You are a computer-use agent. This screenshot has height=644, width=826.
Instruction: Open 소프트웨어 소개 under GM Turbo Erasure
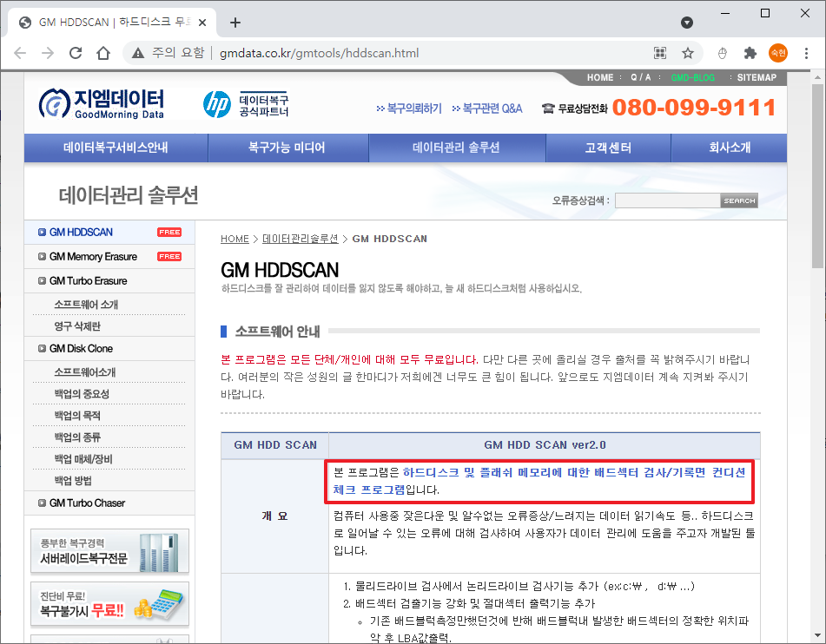tap(86, 305)
